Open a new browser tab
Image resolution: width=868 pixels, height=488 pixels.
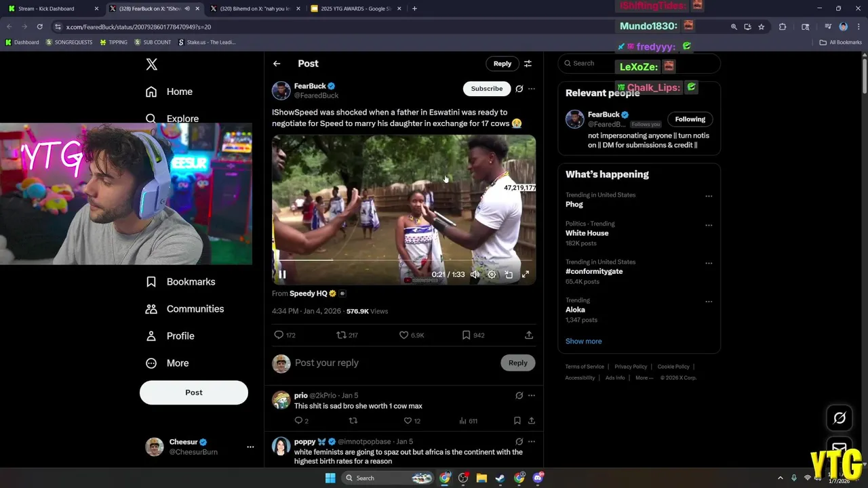(x=414, y=9)
